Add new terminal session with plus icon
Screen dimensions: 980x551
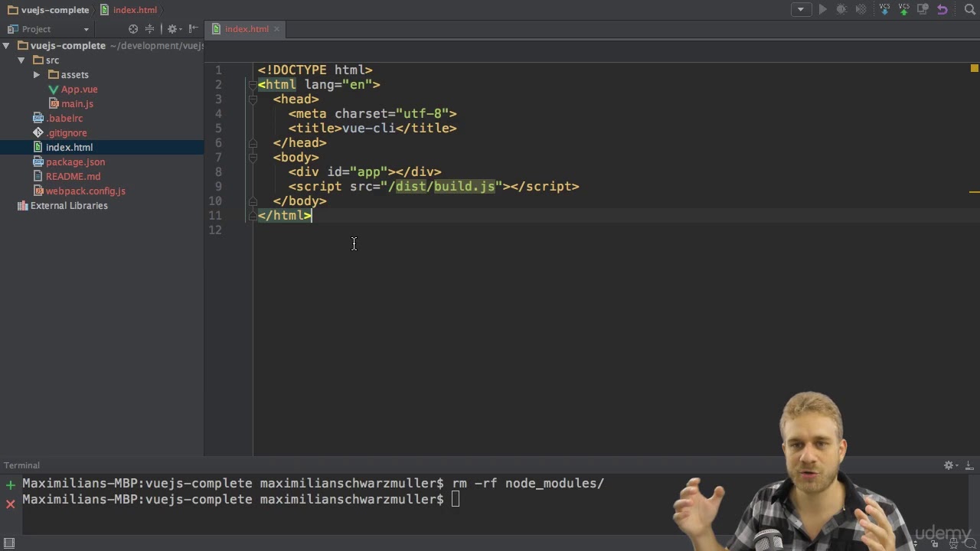tap(10, 484)
